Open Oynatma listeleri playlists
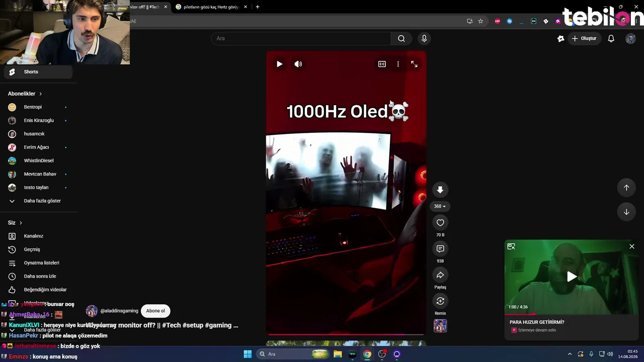Image resolution: width=644 pixels, height=362 pixels. [x=38, y=263]
